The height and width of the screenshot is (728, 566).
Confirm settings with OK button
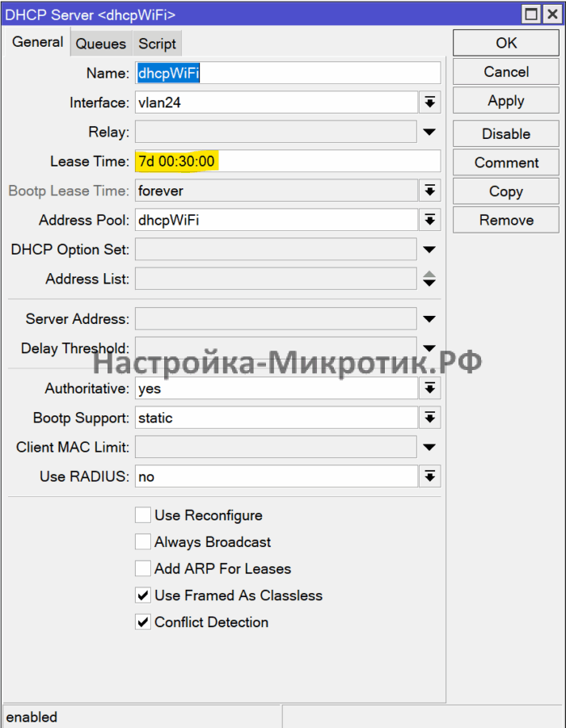[x=505, y=43]
